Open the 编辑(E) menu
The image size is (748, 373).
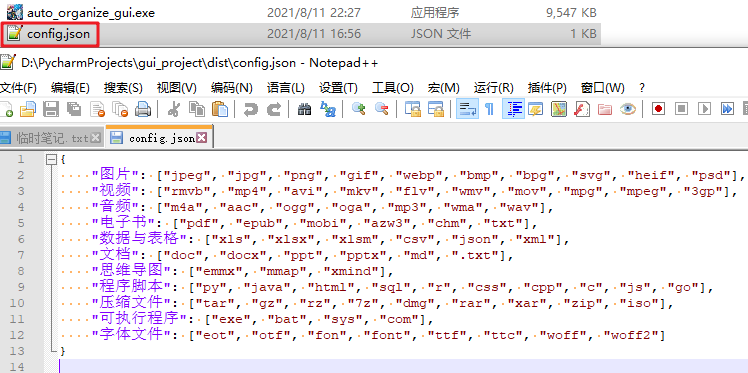[70, 88]
